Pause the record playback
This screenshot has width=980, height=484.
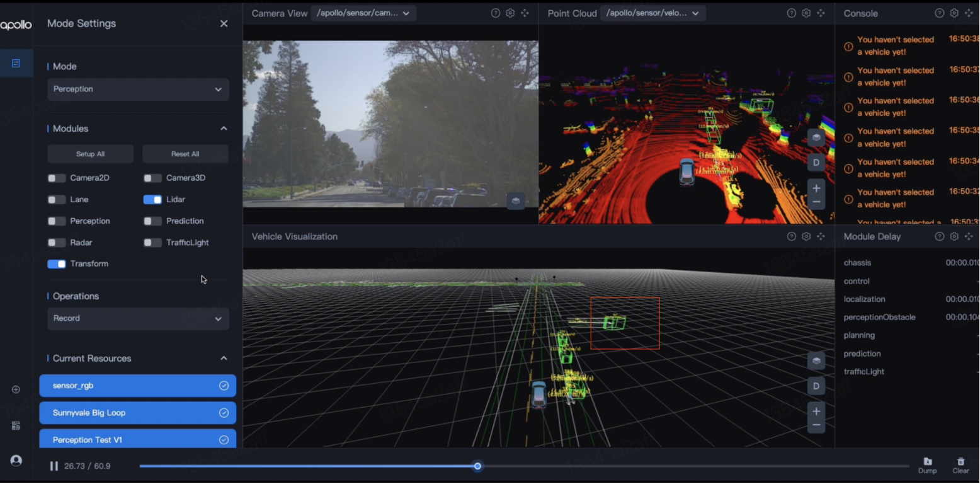(54, 466)
